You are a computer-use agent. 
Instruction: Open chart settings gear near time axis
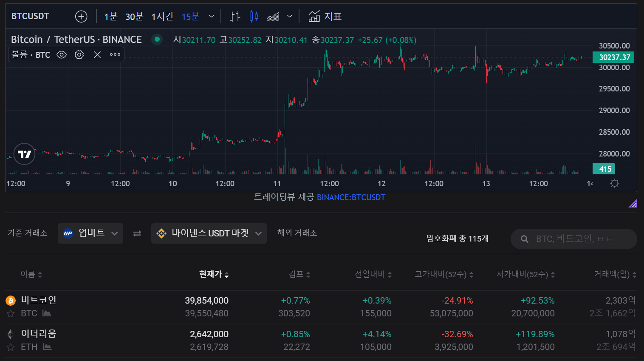click(x=615, y=183)
